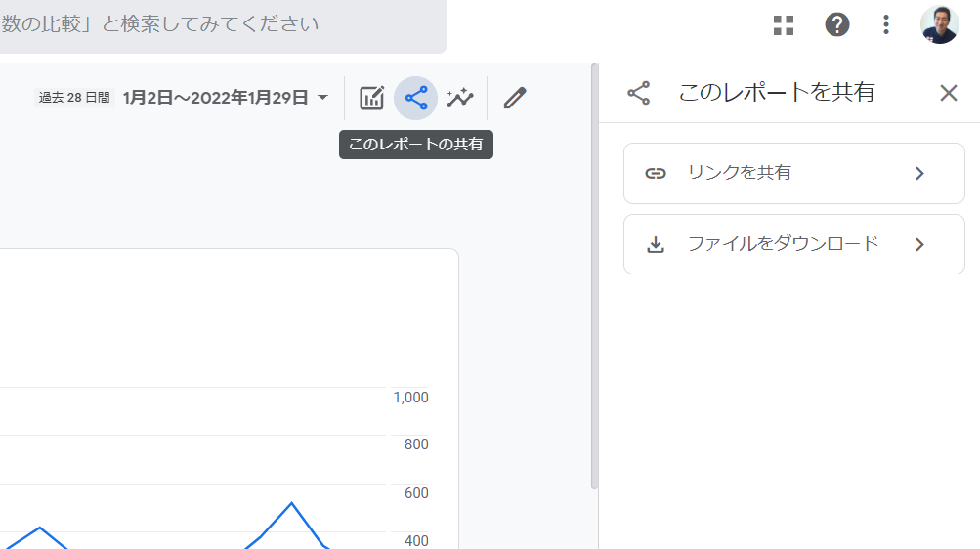Open the Insights sparkline icon

(x=460, y=98)
